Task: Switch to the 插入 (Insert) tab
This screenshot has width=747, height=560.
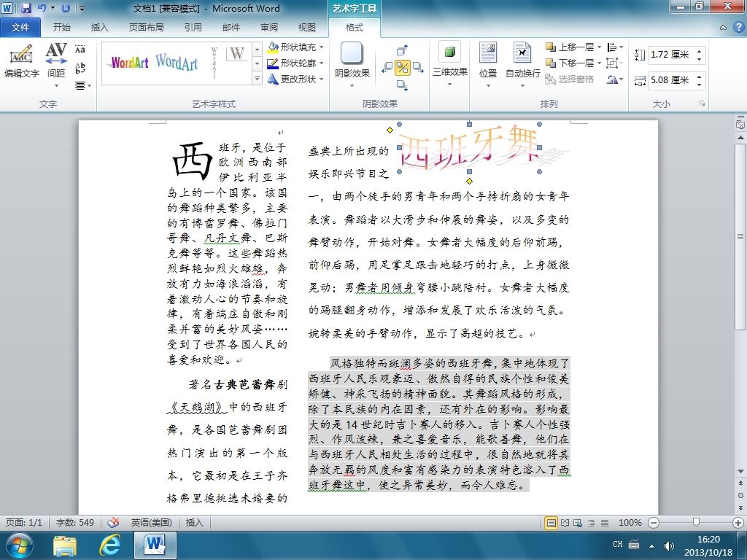Action: click(99, 27)
